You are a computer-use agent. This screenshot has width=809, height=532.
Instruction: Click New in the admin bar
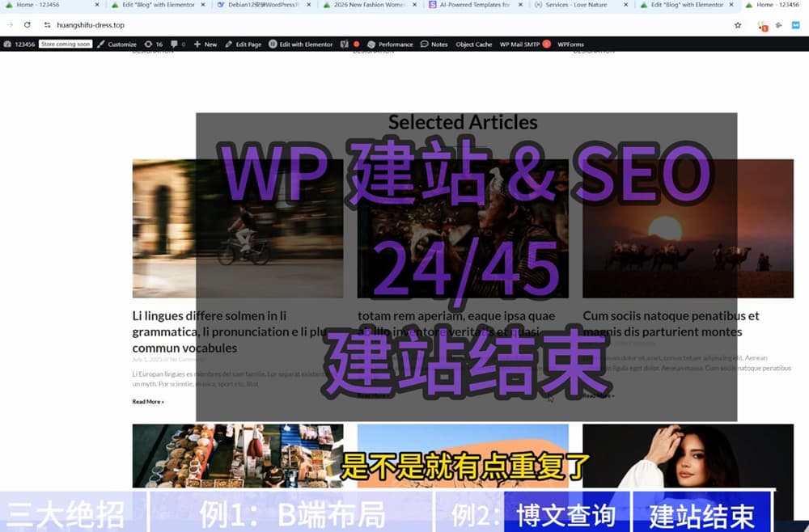[205, 44]
